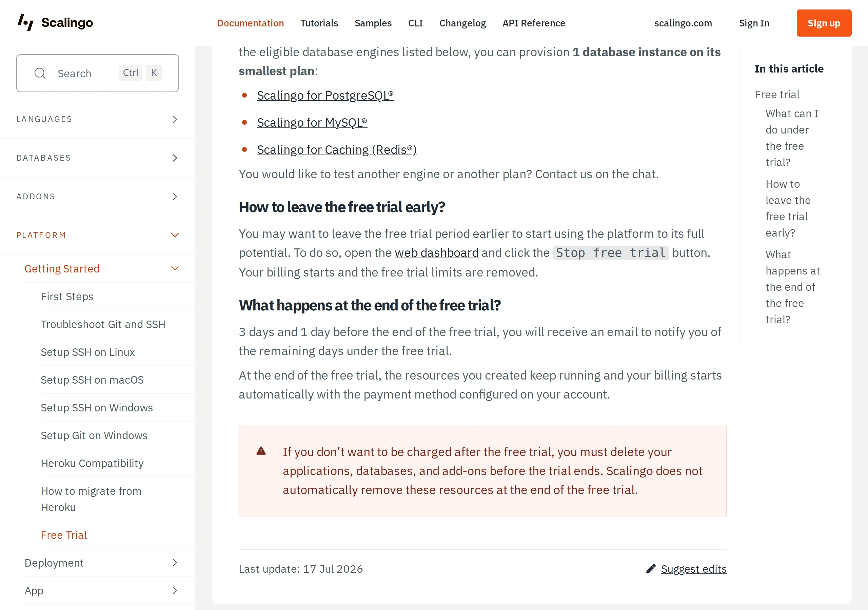Click the Ctrl keyboard hint badge
Screen dimensions: 868x610
point(131,73)
